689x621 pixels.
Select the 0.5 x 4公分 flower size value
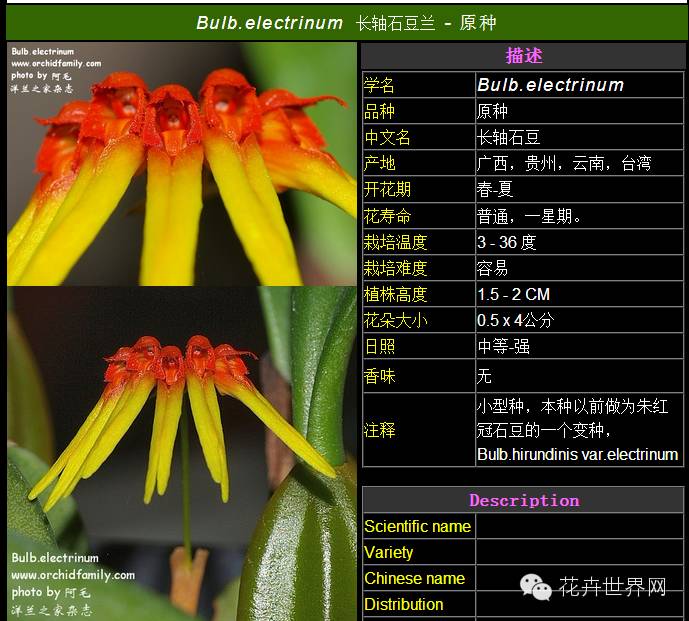(515, 320)
